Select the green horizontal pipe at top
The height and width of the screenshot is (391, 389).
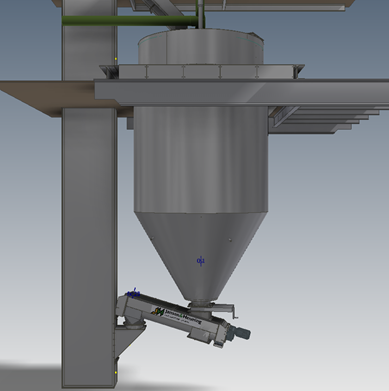click(x=130, y=20)
